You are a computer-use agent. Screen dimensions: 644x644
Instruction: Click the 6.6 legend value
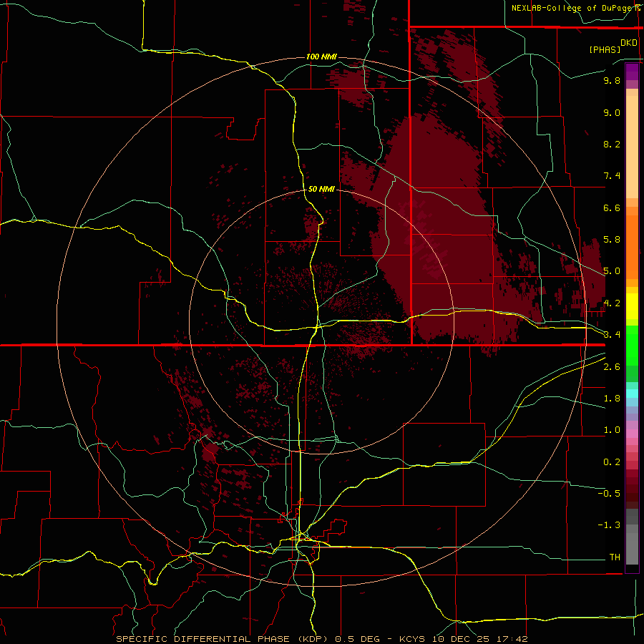(612, 208)
